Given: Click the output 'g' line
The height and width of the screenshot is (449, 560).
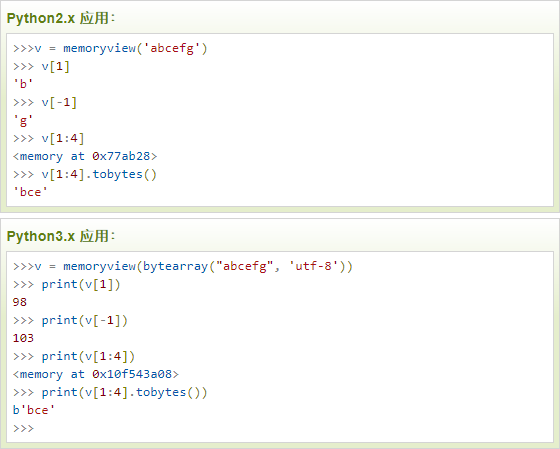Looking at the screenshot, I should coord(23,121).
